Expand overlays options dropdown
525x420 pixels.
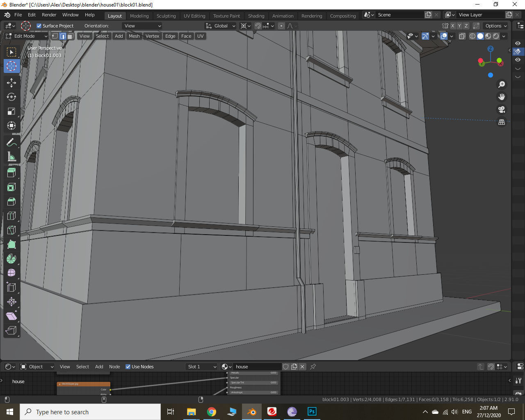[452, 36]
